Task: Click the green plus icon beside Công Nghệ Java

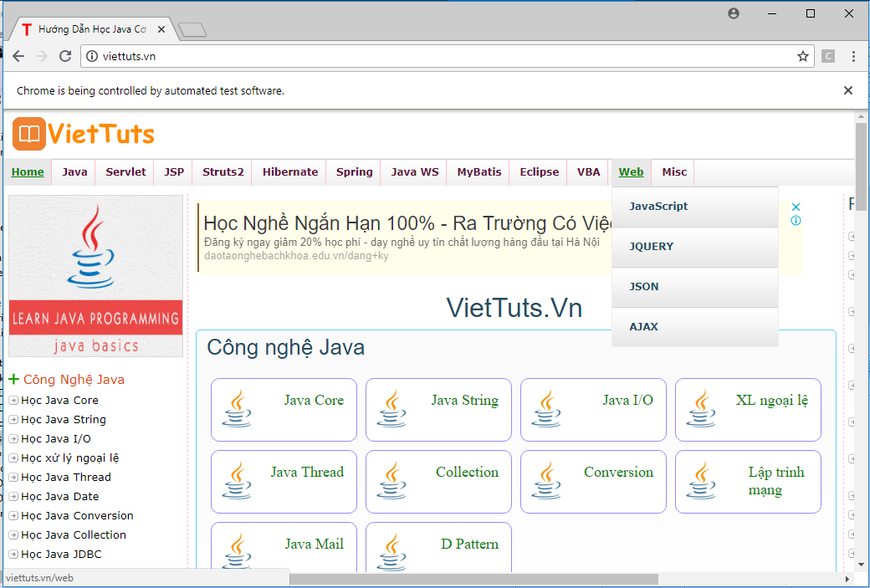Action: click(x=14, y=380)
